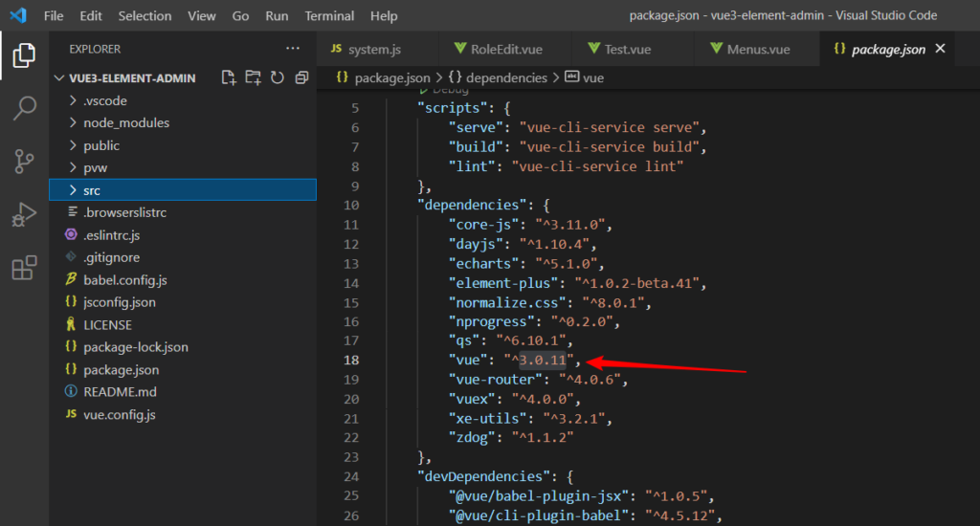Image resolution: width=980 pixels, height=526 pixels.
Task: Open the View menu
Action: click(x=202, y=16)
